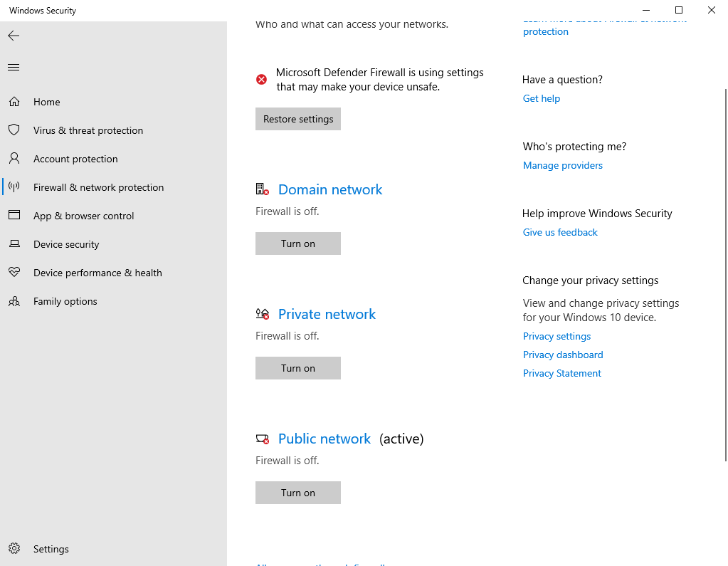Click the Home house icon
This screenshot has width=728, height=566.
tap(14, 102)
